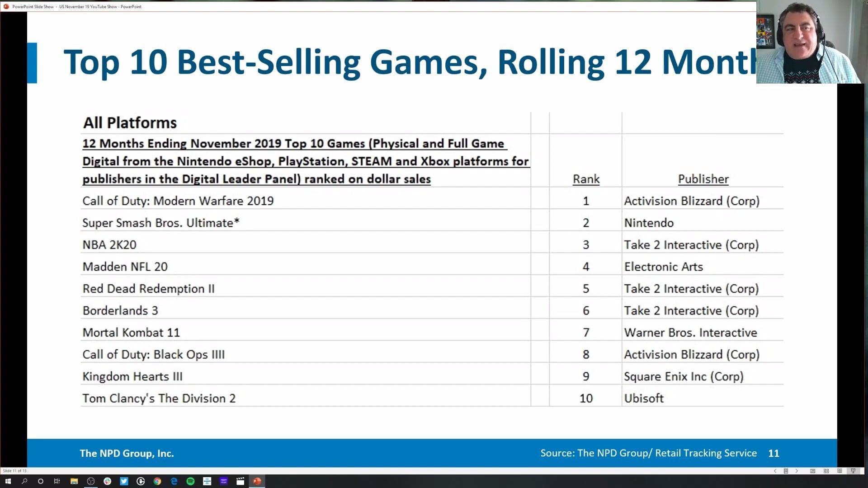Open taskbar Search magnifier
Image resolution: width=868 pixels, height=488 pixels.
24,481
